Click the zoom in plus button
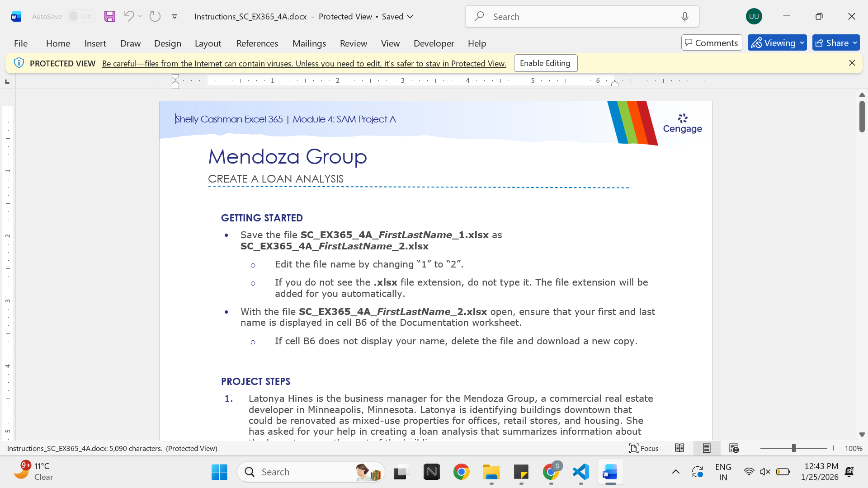The image size is (868, 488). pyautogui.click(x=834, y=448)
